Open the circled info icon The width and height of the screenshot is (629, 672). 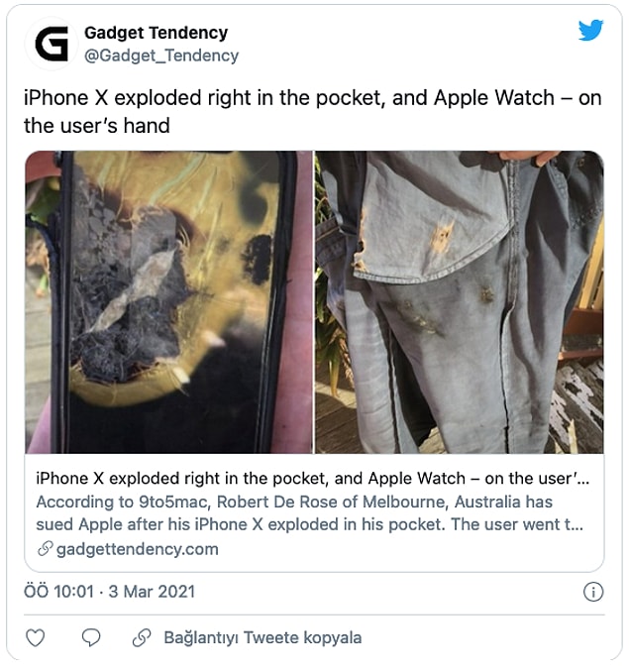593,592
